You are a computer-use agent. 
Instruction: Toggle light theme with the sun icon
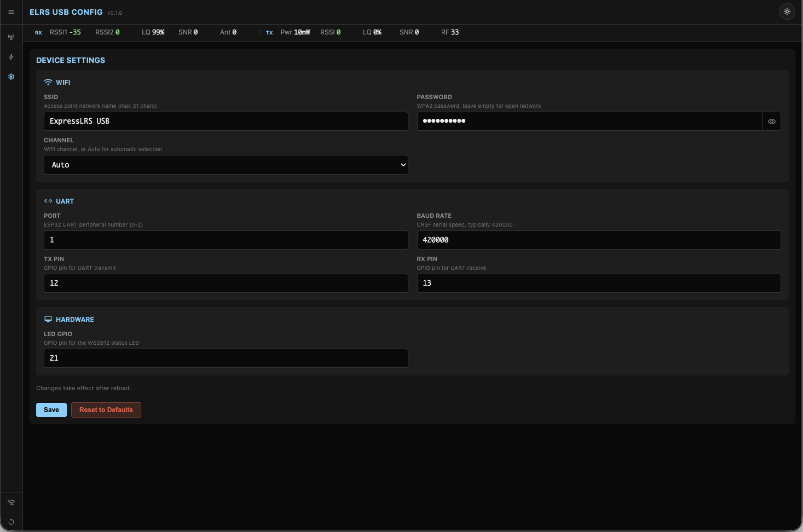[787, 11]
